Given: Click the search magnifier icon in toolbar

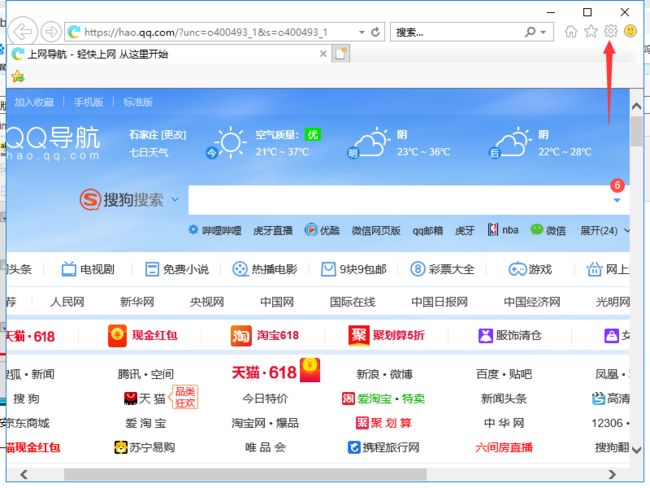Looking at the screenshot, I should (x=530, y=32).
